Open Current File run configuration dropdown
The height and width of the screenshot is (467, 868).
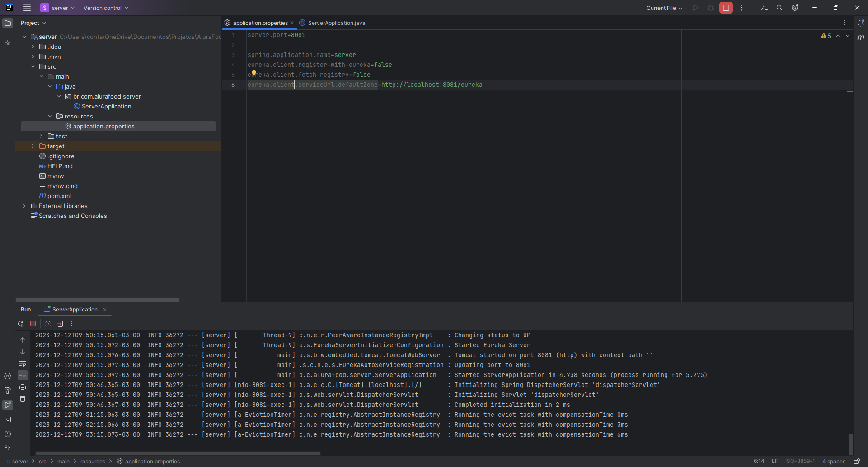[x=664, y=8]
